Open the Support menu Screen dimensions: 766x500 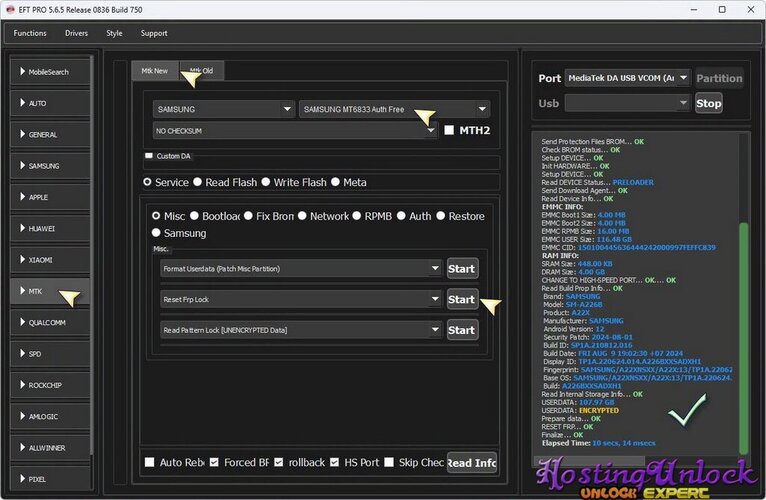(x=154, y=33)
